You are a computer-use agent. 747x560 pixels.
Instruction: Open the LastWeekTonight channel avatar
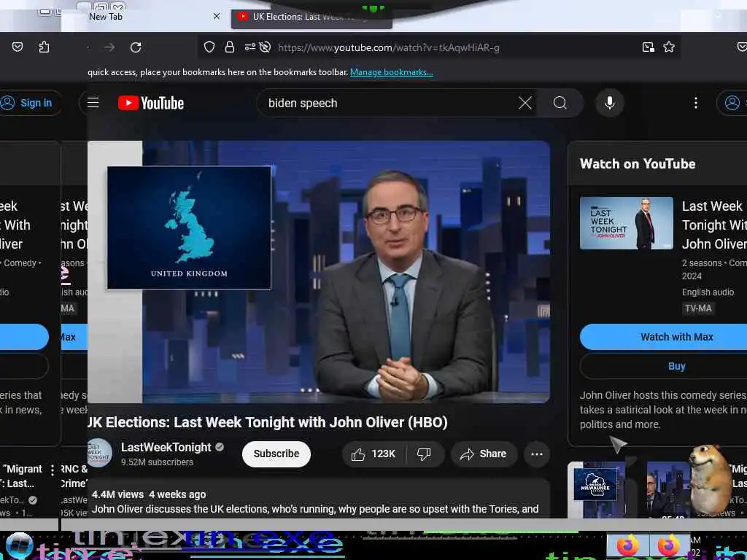[99, 453]
